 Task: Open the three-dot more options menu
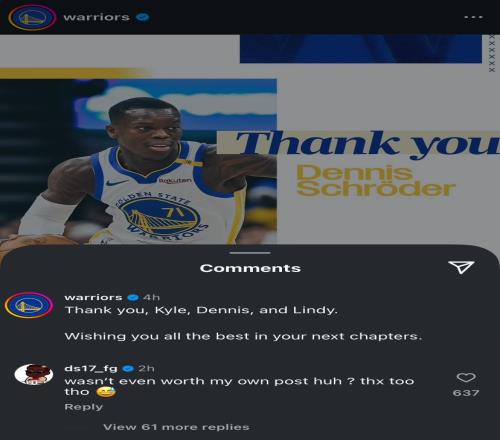point(473,17)
